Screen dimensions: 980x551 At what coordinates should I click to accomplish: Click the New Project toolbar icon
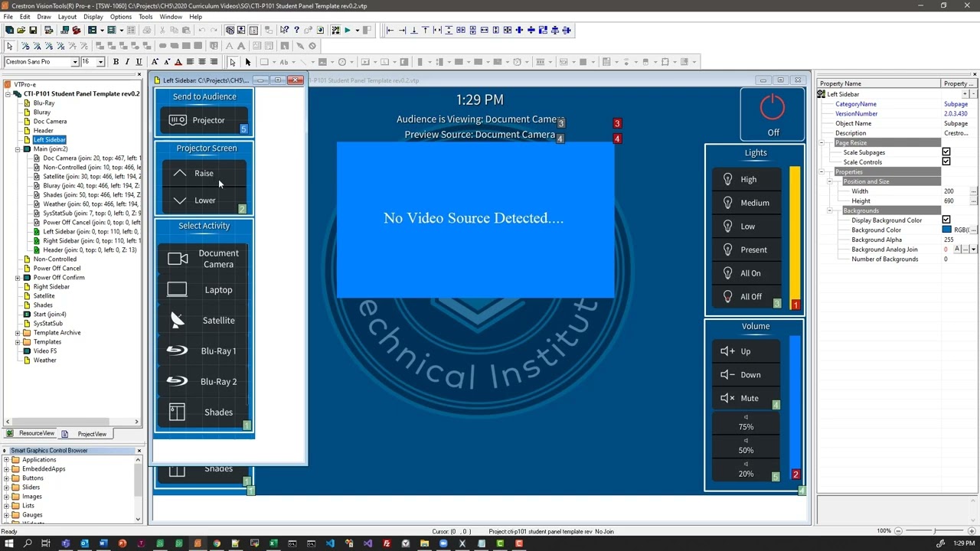9,30
